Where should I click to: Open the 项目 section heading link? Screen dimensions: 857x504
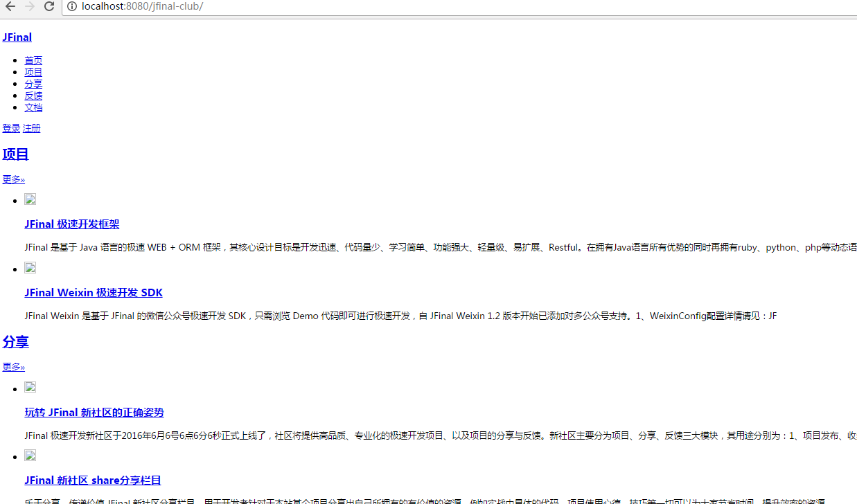tap(15, 154)
